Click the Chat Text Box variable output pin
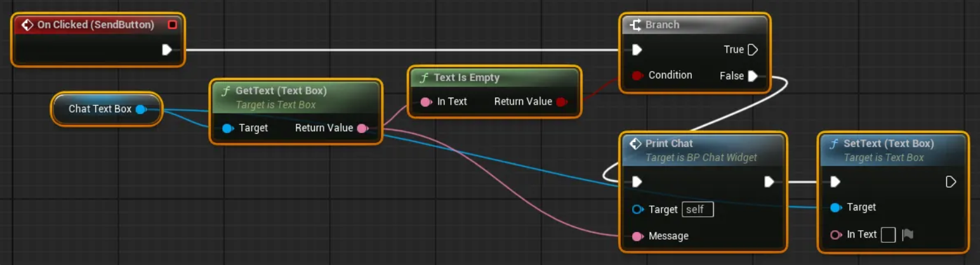Screen dimensions: 980x265 click(141, 109)
